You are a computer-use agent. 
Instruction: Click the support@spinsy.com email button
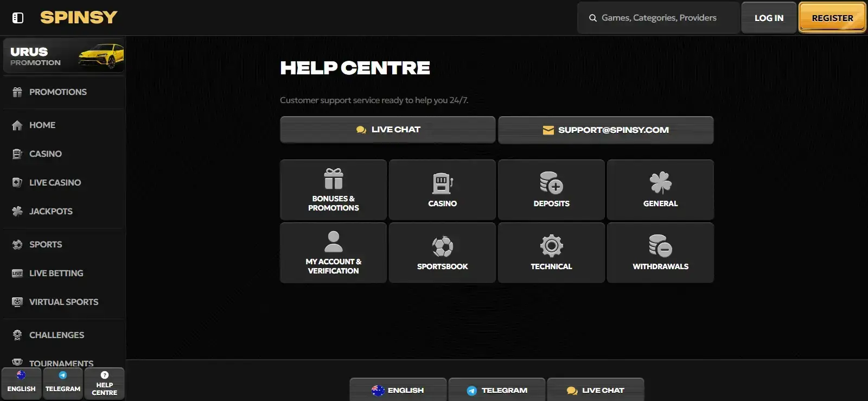[x=606, y=130]
